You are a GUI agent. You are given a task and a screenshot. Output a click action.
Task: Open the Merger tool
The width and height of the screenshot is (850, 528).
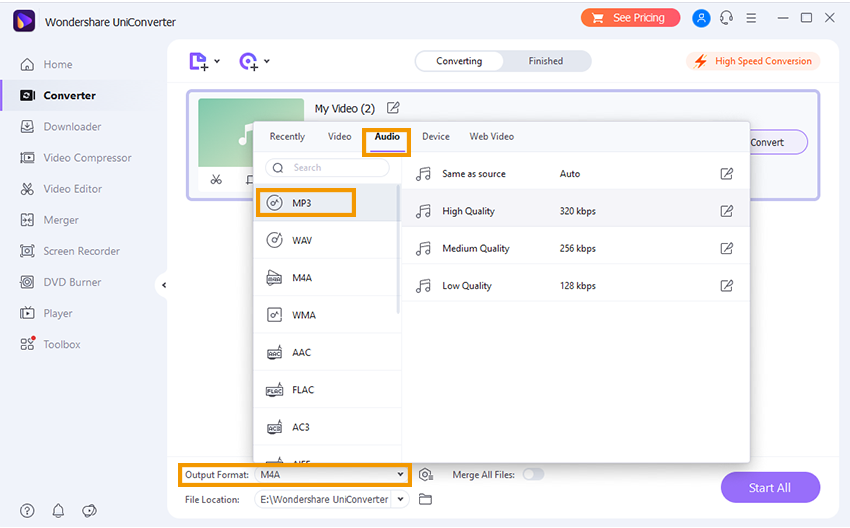point(49,220)
